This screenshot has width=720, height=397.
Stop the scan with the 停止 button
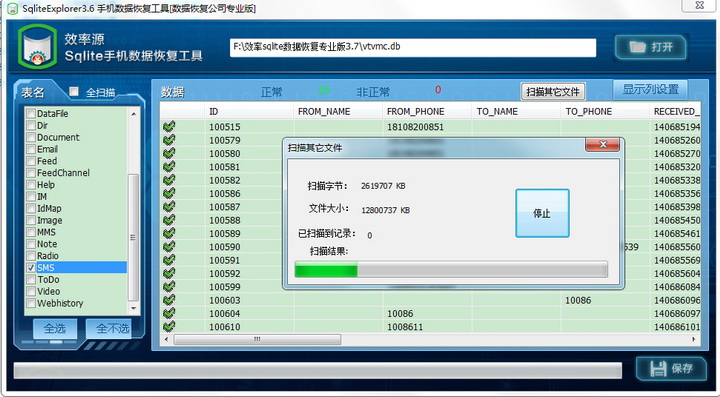(542, 213)
